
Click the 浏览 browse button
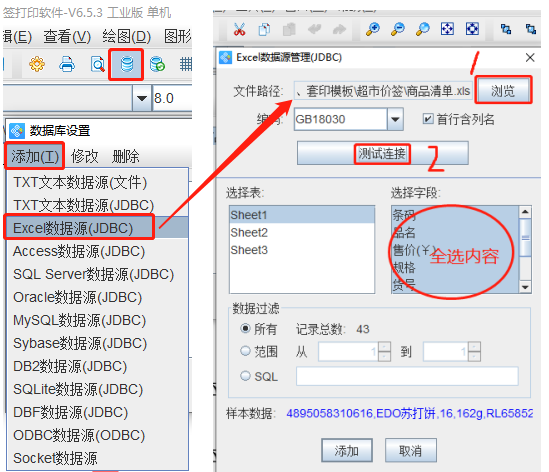click(503, 91)
